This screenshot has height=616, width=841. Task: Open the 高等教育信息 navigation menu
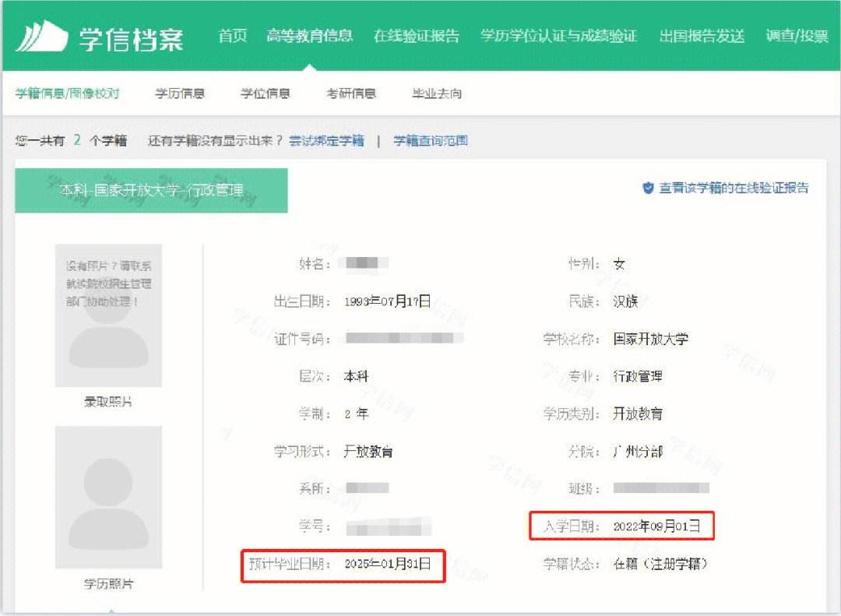point(310,35)
